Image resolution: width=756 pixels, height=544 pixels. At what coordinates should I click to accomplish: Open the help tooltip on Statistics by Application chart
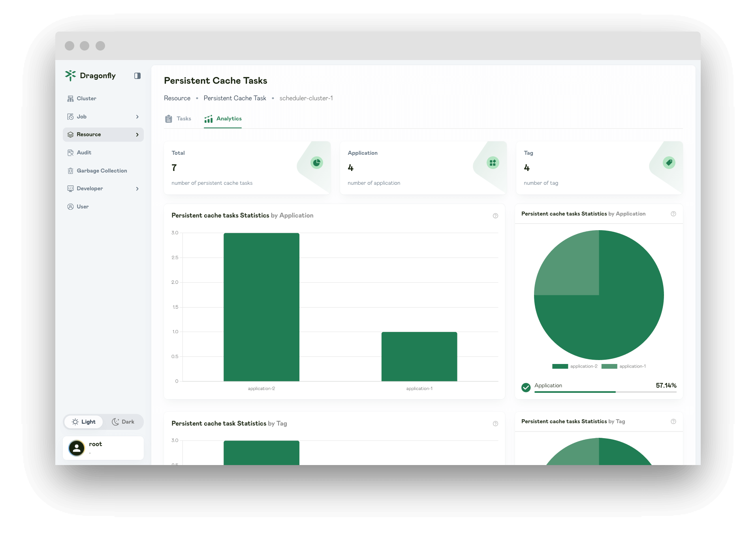click(495, 216)
